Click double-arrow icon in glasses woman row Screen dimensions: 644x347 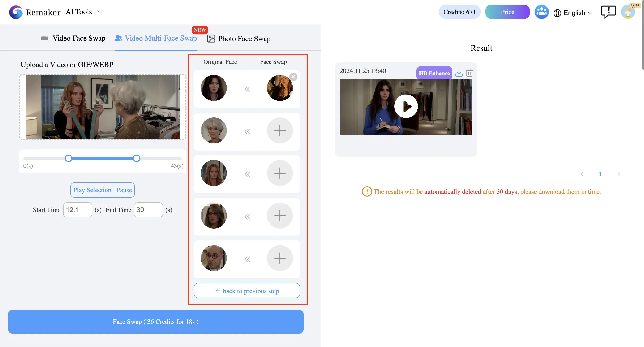247,217
